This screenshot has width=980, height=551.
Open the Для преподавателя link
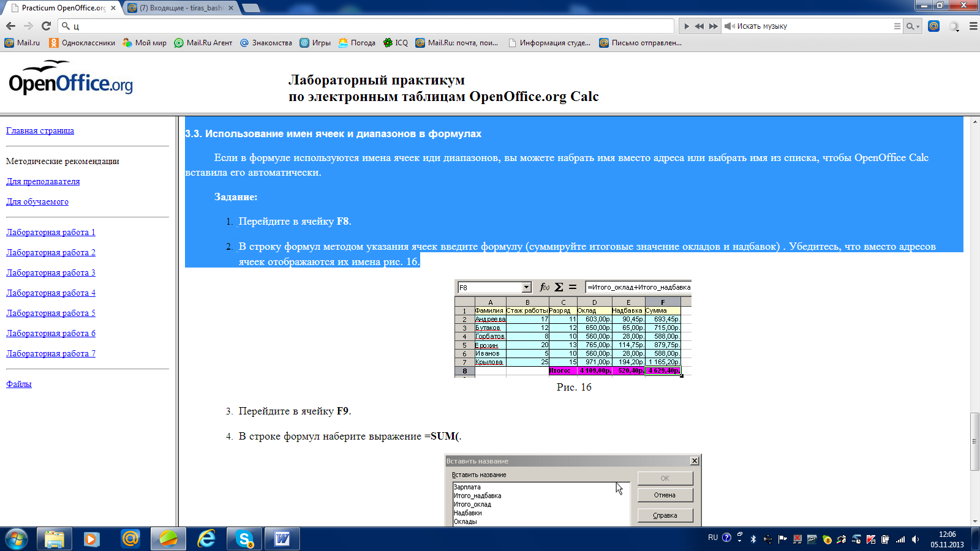pos(43,181)
